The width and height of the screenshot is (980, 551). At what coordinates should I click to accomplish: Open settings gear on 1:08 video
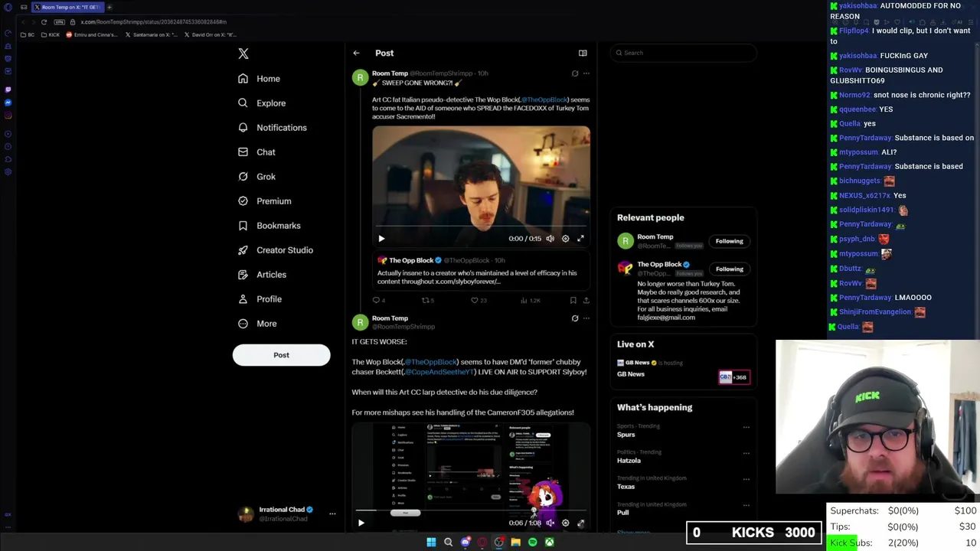pos(565,523)
